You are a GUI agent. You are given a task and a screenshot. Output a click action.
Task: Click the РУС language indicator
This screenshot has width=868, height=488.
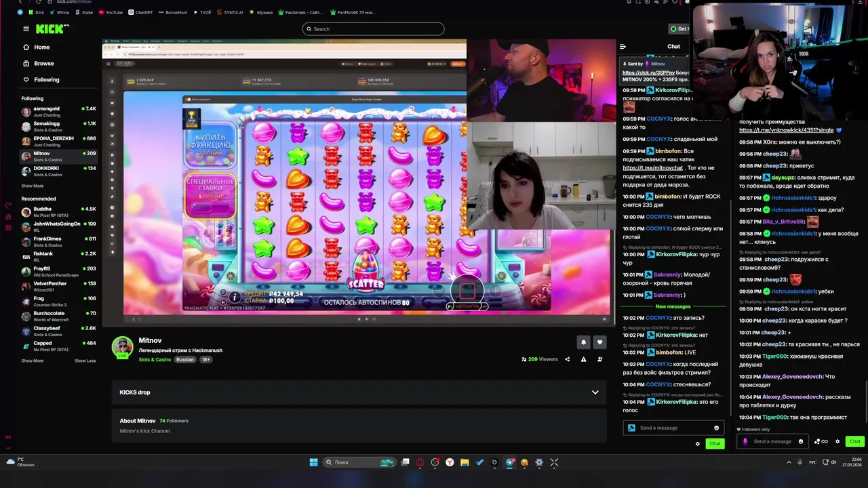(813, 462)
